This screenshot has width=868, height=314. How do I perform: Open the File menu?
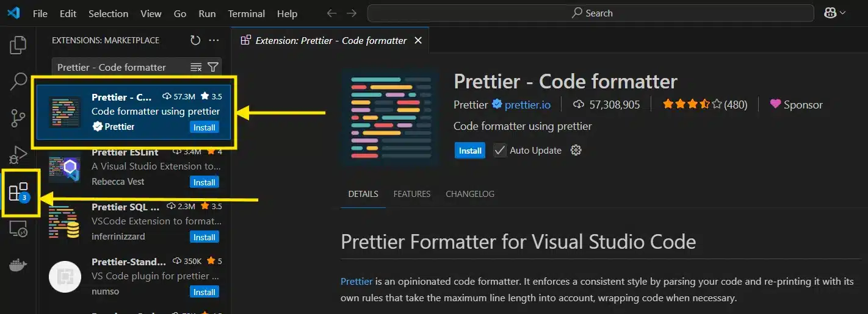[40, 13]
